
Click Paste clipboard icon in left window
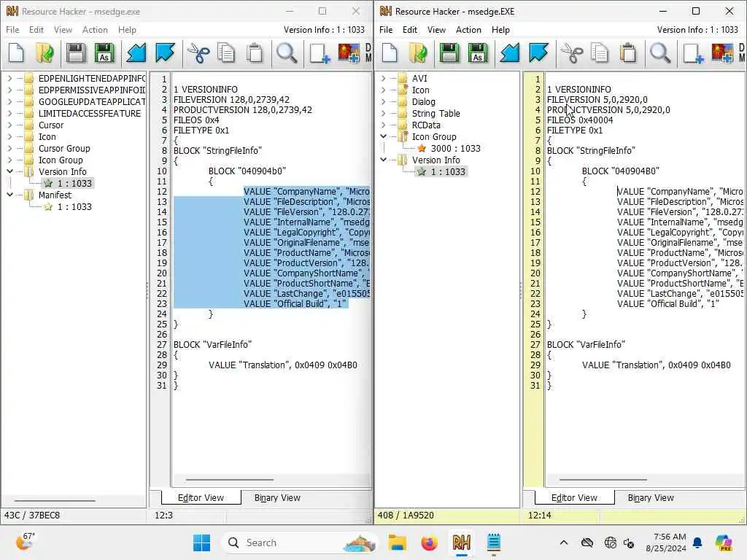pyautogui.click(x=255, y=52)
